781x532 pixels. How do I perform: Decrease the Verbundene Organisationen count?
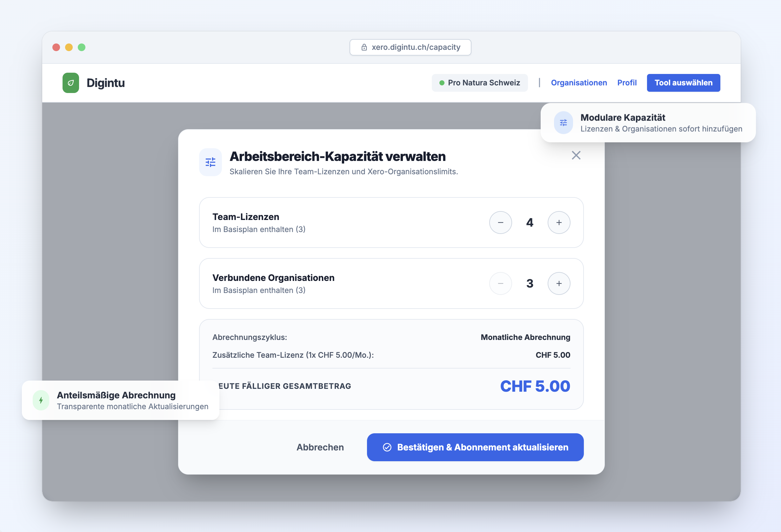pos(500,283)
